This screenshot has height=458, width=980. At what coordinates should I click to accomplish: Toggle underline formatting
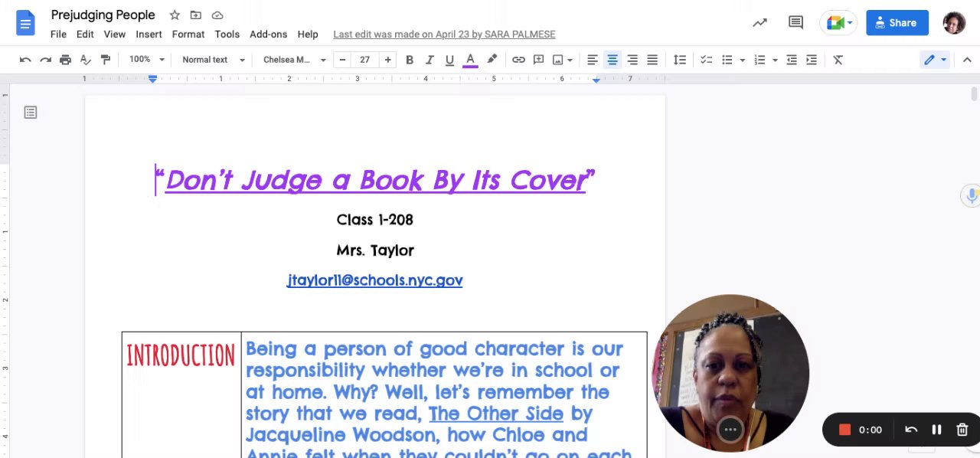[449, 60]
